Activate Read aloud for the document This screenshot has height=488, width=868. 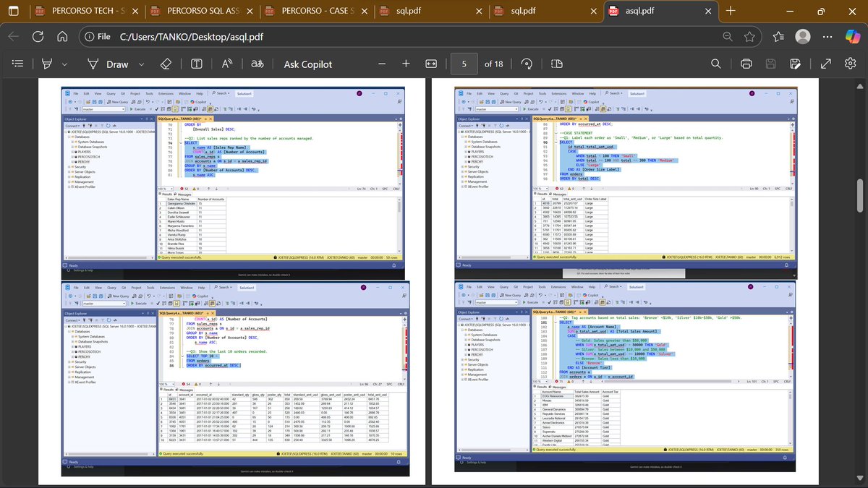pos(226,64)
